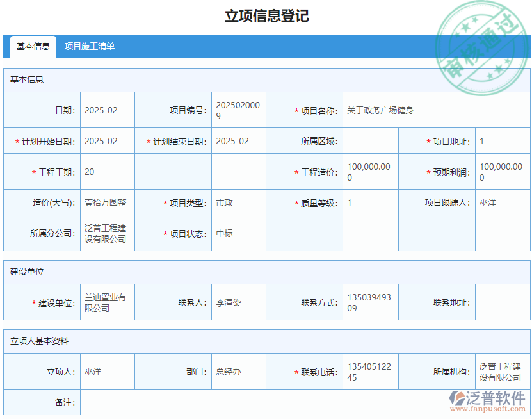Image resolution: width=532 pixels, height=419 pixels.
Task: Click the 联系人 field 李渲染
Action: click(x=237, y=302)
